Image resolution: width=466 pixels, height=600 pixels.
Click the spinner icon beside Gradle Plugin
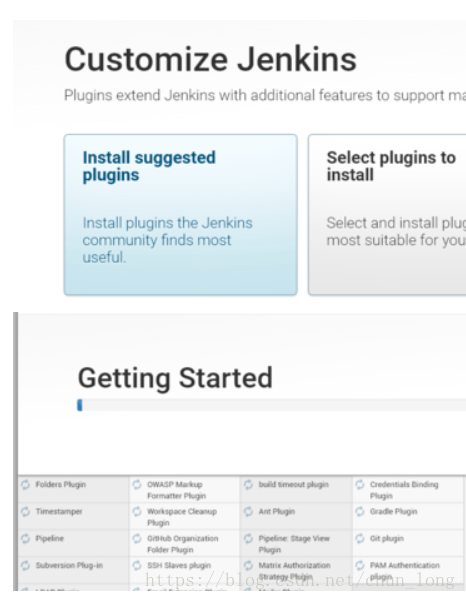pyautogui.click(x=360, y=512)
